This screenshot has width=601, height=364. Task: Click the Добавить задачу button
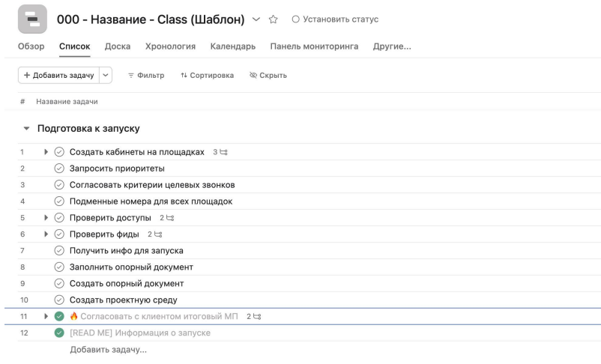point(58,75)
